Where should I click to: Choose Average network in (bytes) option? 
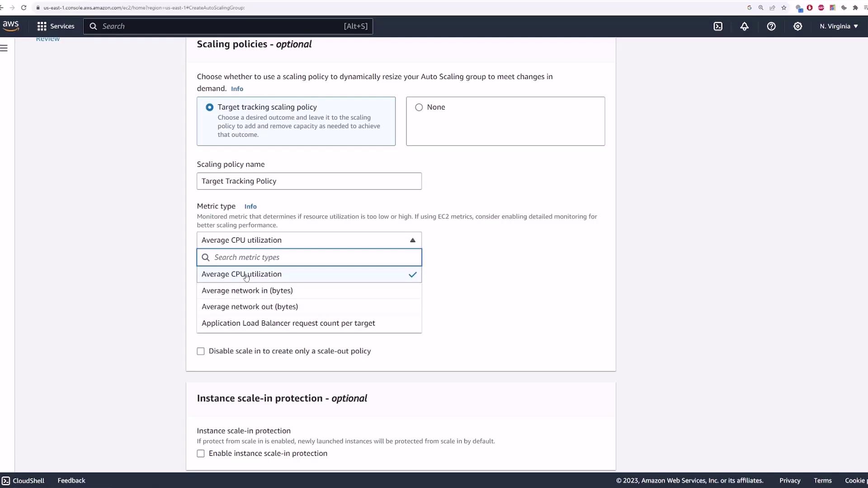(x=247, y=291)
